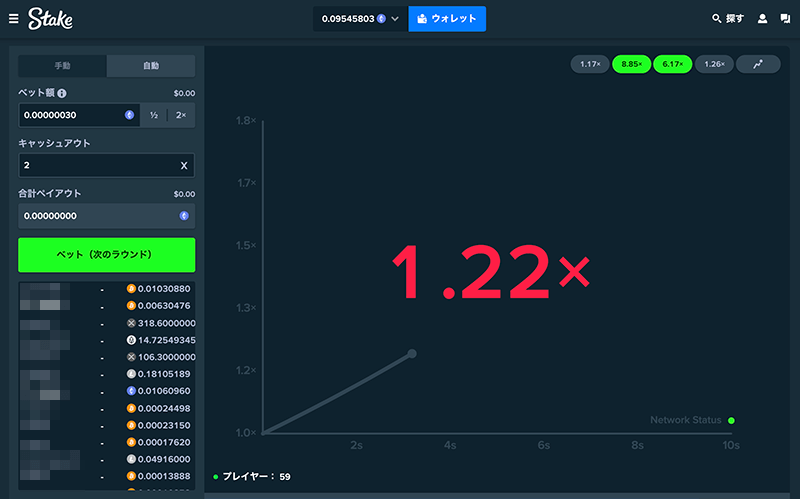
Task: Open the chat bubble icon
Action: coord(784,18)
